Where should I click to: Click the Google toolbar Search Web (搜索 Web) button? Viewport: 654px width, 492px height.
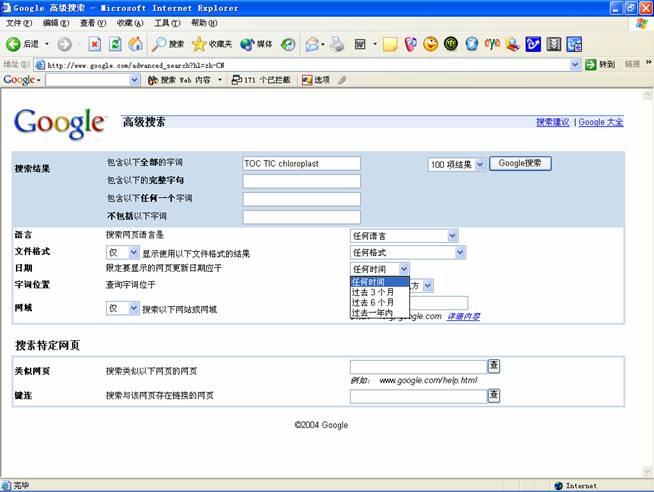[179, 80]
